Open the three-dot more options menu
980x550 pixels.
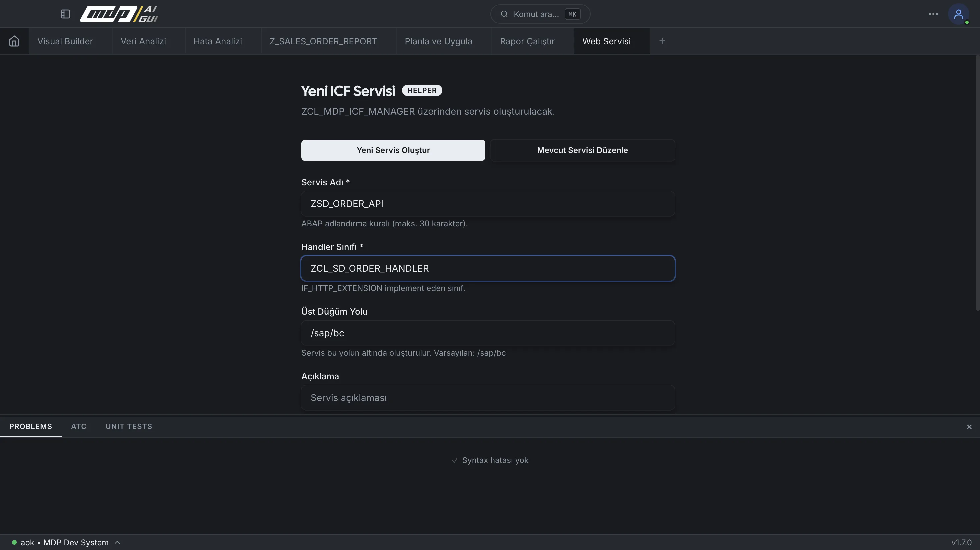coord(933,14)
